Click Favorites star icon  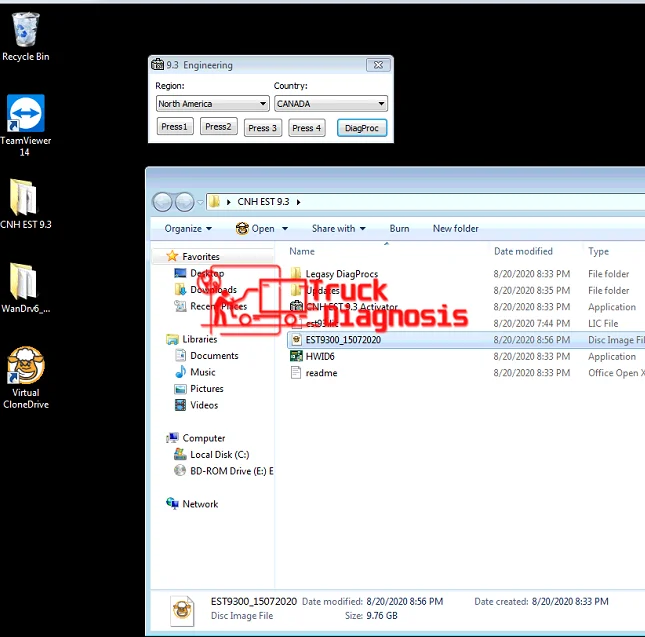(172, 256)
